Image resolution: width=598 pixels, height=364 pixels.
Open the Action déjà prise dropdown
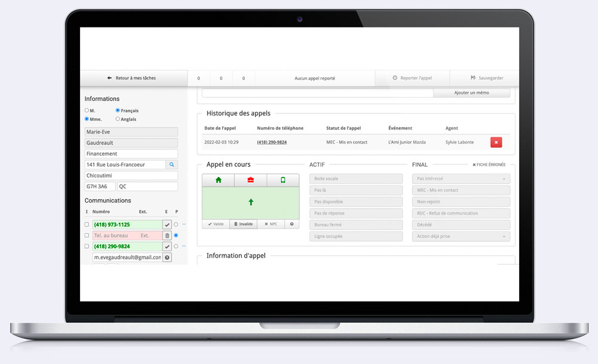(x=461, y=236)
